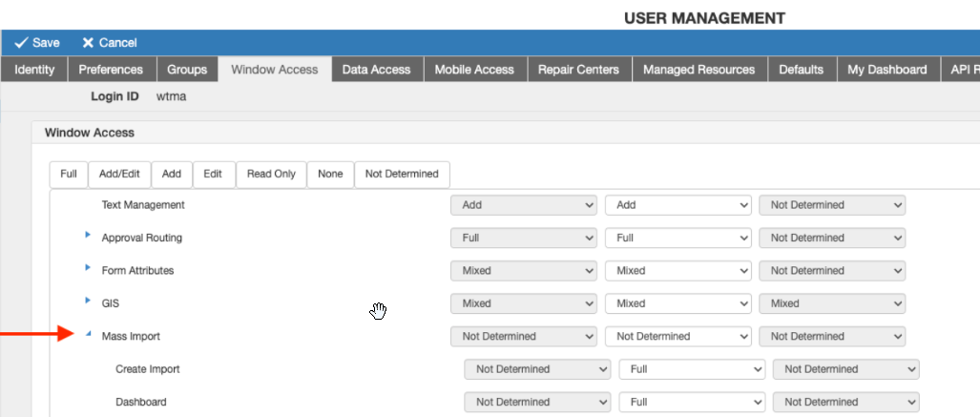
Task: Click the Not Determined access button
Action: tap(402, 174)
